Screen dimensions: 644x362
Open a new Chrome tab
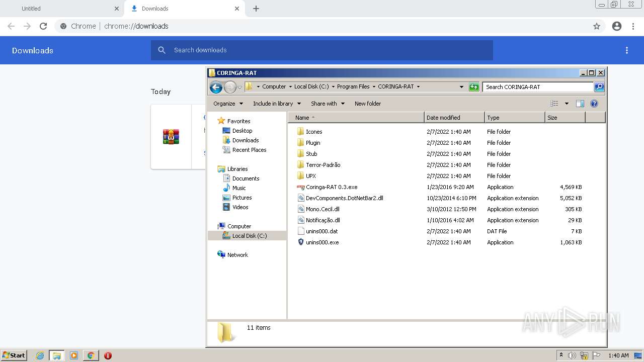tap(256, 9)
